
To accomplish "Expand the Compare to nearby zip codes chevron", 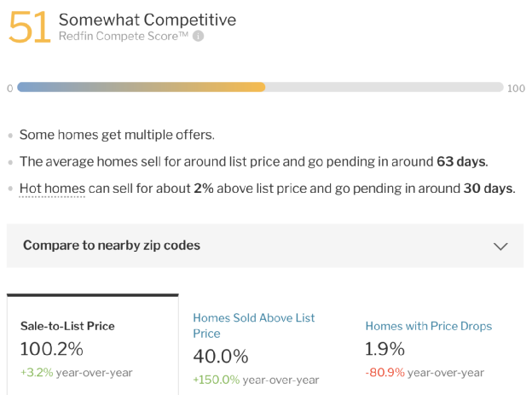I will click(500, 247).
